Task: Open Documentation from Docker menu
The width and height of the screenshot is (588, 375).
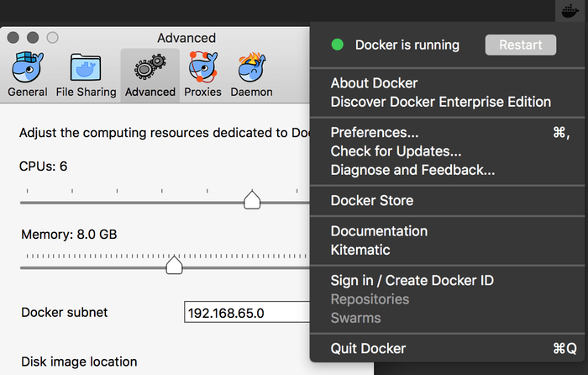Action: [379, 231]
